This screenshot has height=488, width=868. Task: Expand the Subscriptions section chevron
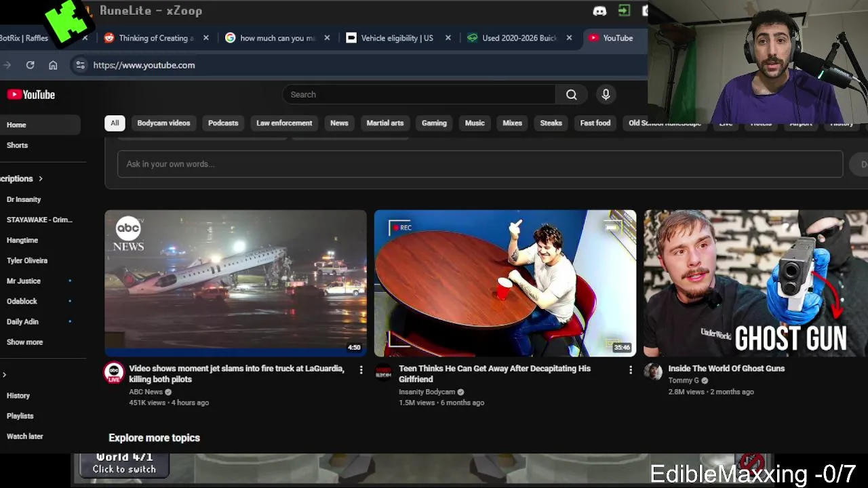[x=41, y=179]
